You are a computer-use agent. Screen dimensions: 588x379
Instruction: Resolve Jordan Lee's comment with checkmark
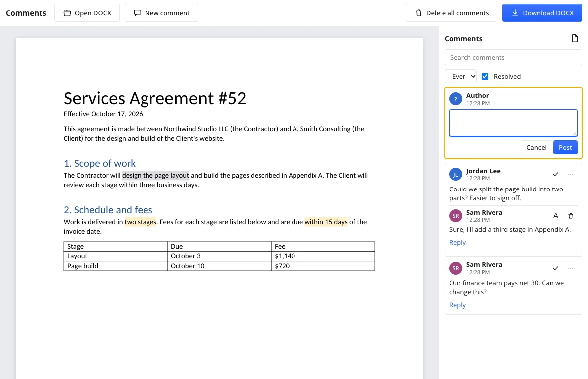[x=556, y=174]
